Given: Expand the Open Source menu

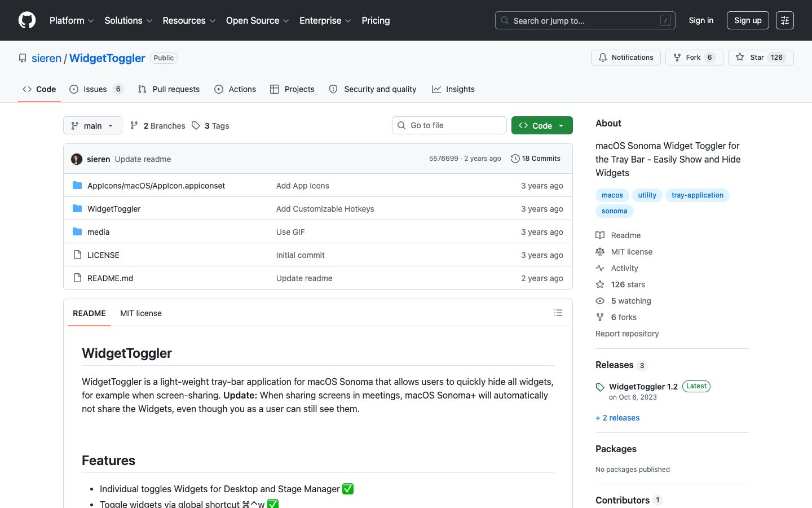Looking at the screenshot, I should click(x=258, y=20).
